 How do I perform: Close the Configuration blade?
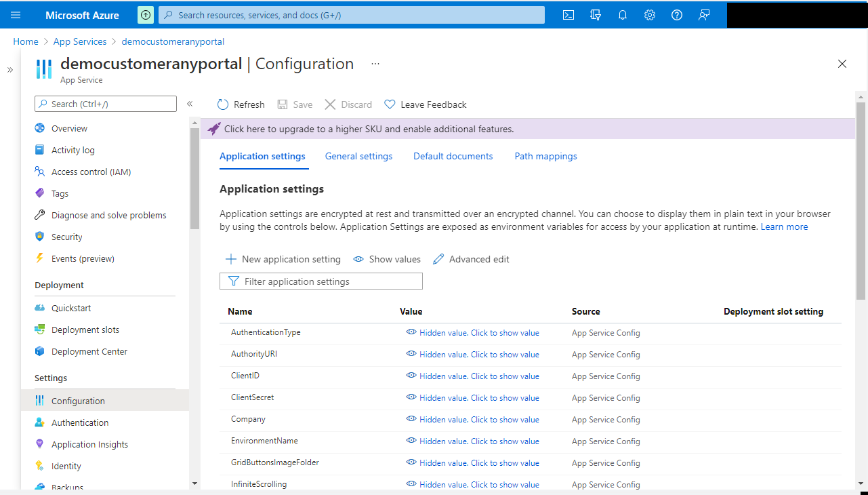pos(842,64)
